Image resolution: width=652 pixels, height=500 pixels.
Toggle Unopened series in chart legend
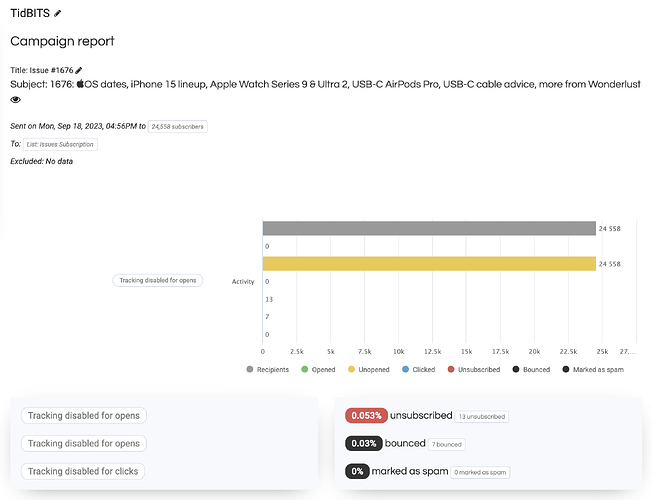click(x=368, y=369)
